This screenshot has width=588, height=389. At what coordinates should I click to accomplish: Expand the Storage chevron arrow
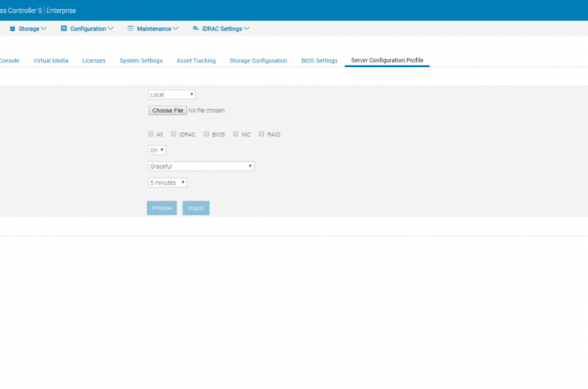click(x=44, y=29)
